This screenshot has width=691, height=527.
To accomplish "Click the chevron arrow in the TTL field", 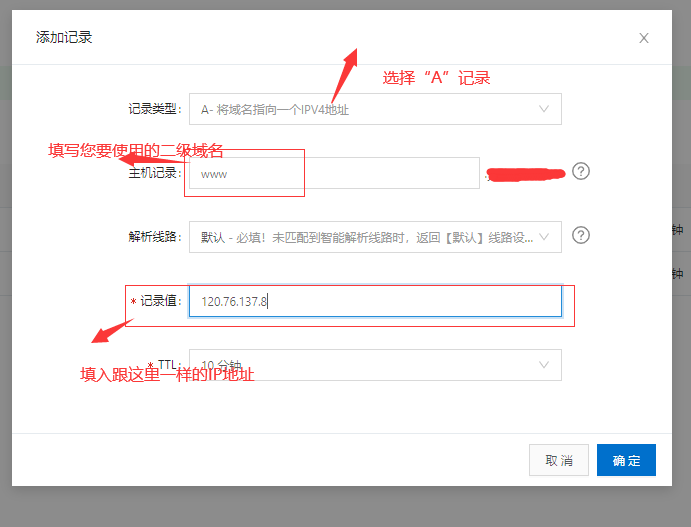I will click(x=545, y=365).
